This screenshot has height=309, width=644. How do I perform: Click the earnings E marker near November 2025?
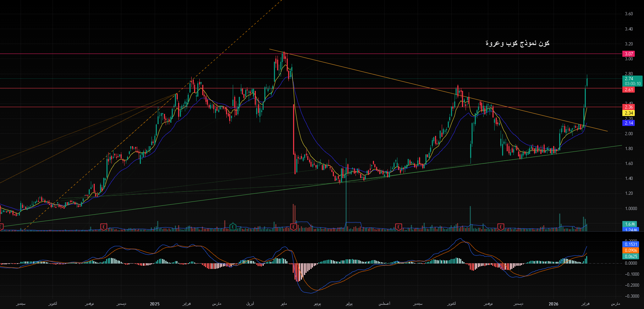point(501,227)
